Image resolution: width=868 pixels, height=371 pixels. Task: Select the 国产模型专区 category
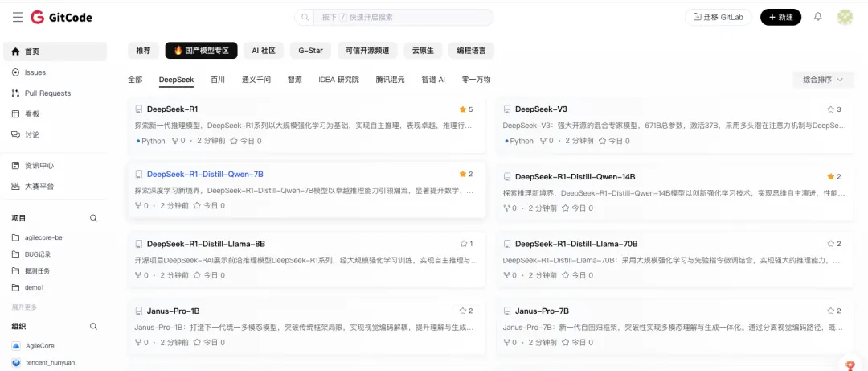[x=202, y=51]
